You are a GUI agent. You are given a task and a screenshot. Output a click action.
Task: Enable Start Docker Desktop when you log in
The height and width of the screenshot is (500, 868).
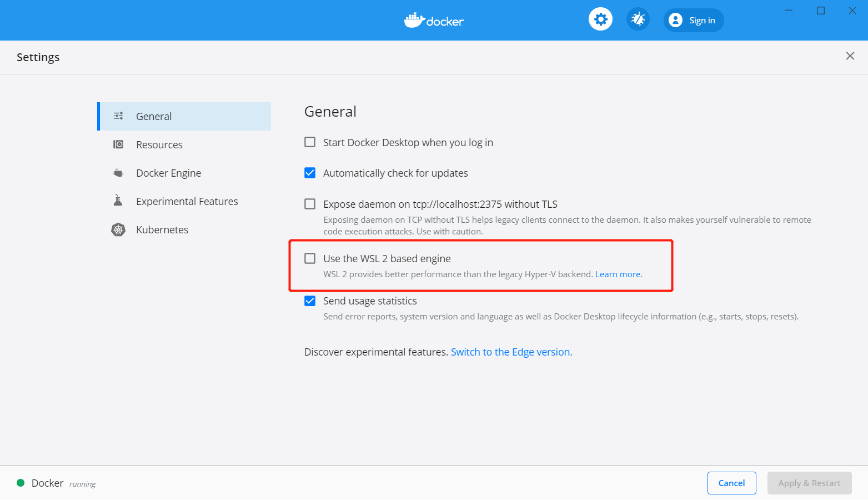(x=310, y=142)
